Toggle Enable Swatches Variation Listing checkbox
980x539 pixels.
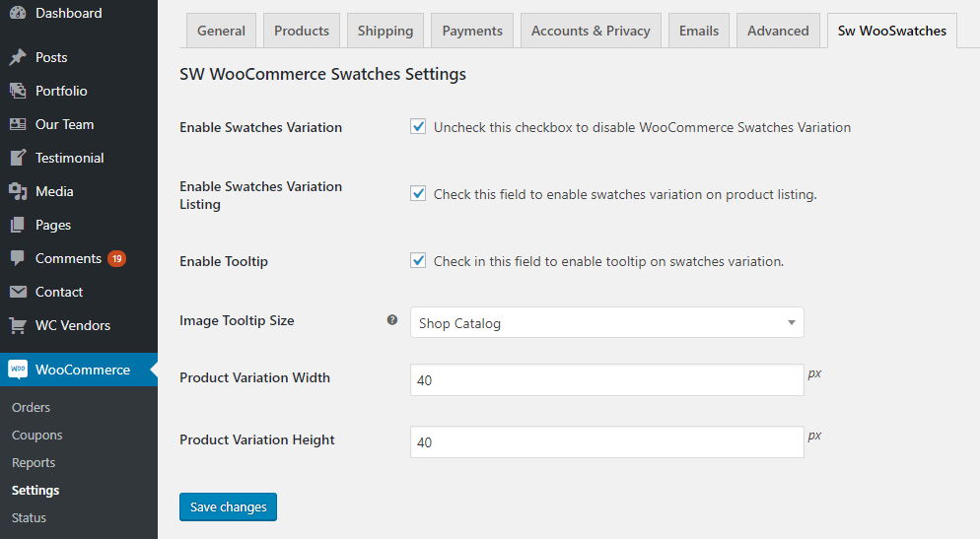point(418,193)
